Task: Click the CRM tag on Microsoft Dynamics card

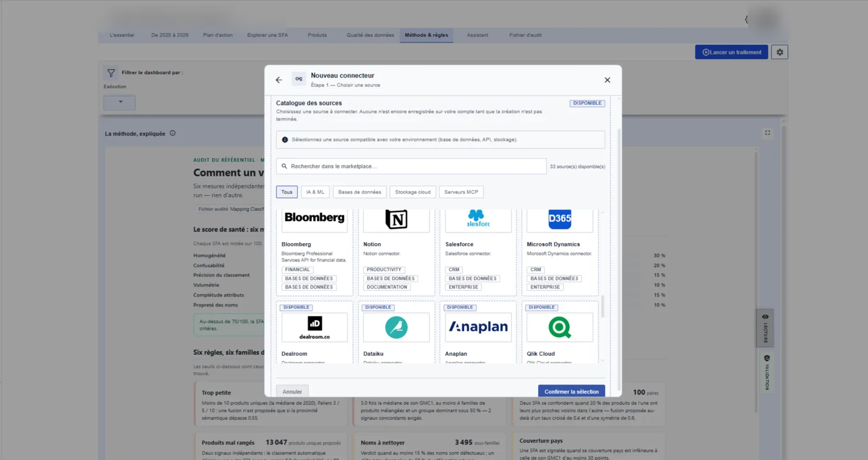Action: [x=536, y=270]
